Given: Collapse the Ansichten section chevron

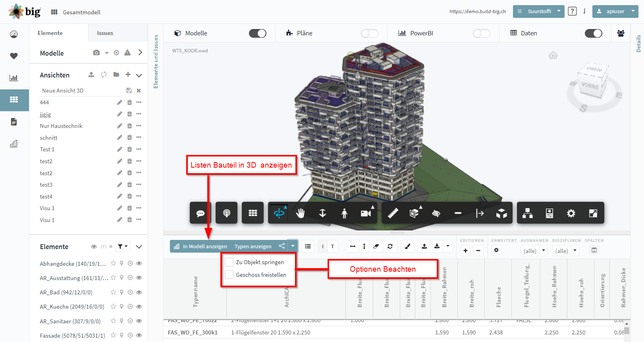Looking at the screenshot, I should [x=139, y=75].
